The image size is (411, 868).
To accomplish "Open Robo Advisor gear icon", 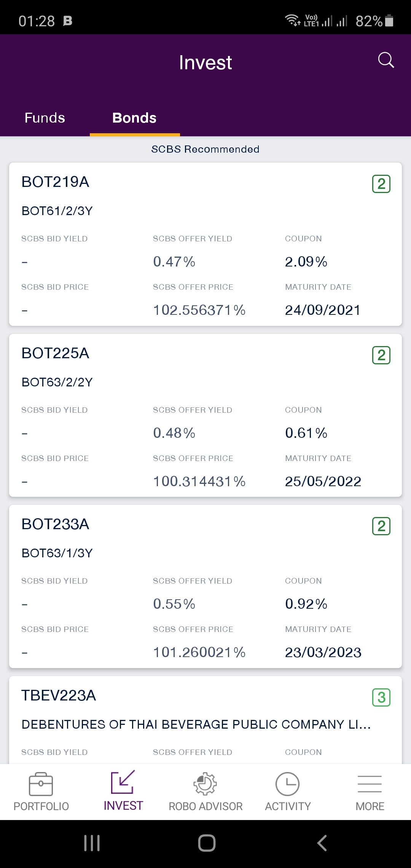I will [205, 784].
